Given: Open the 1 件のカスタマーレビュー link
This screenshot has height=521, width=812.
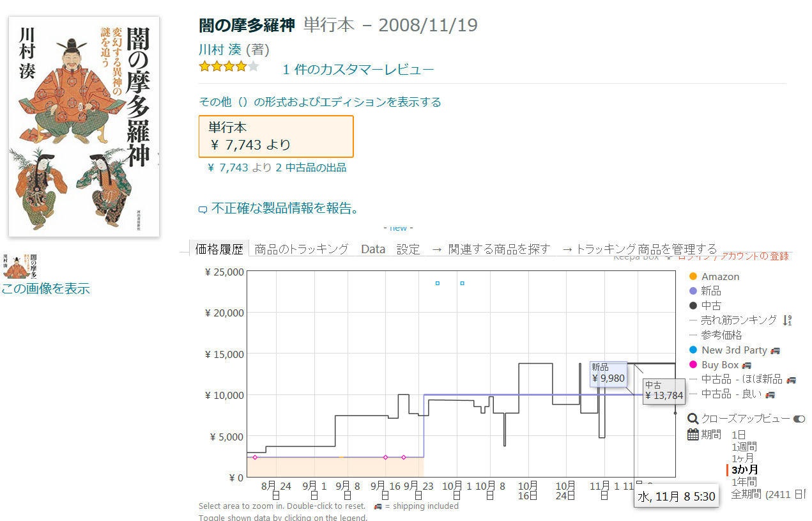Looking at the screenshot, I should 358,70.
